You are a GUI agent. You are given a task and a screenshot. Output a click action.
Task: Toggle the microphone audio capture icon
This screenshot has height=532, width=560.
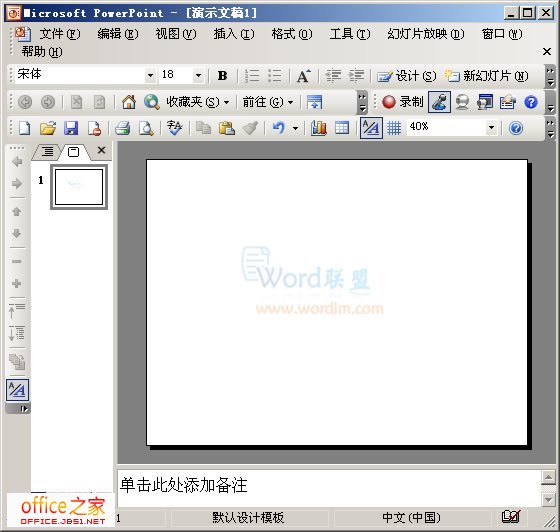[x=439, y=102]
